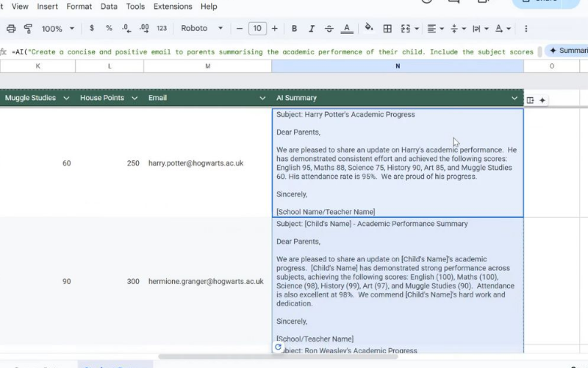Click the horizontal scrollbar at the bottom

coord(278,356)
